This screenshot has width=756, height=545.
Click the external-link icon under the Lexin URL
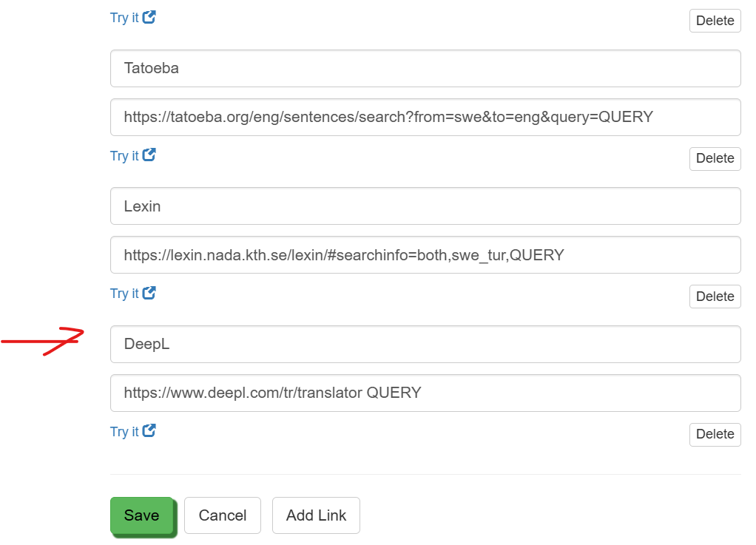click(149, 293)
